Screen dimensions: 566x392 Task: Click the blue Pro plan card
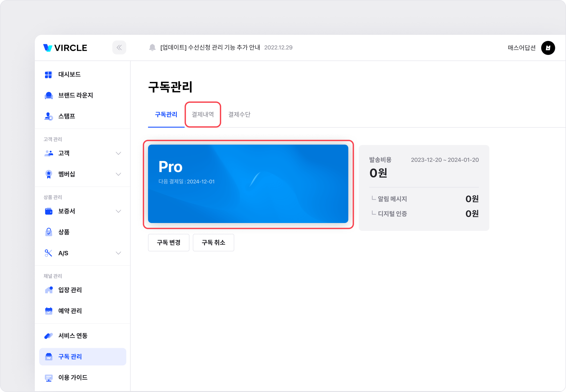point(248,184)
